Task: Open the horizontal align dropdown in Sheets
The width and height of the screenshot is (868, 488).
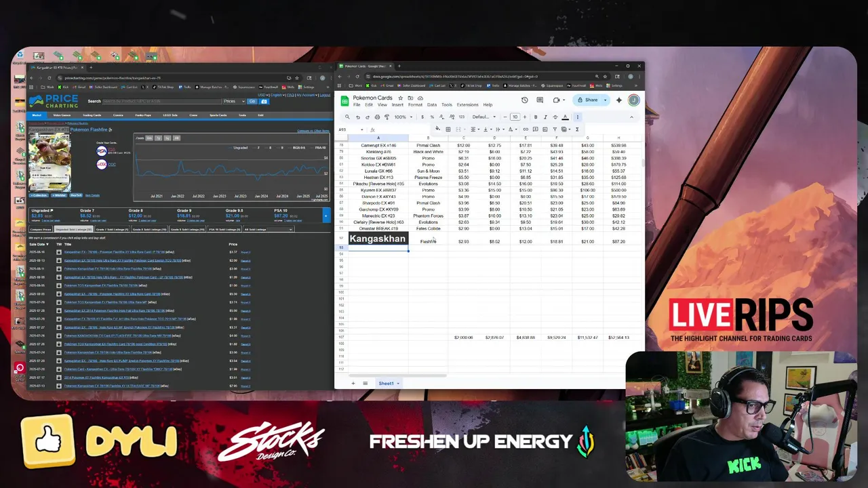Action: (x=475, y=129)
